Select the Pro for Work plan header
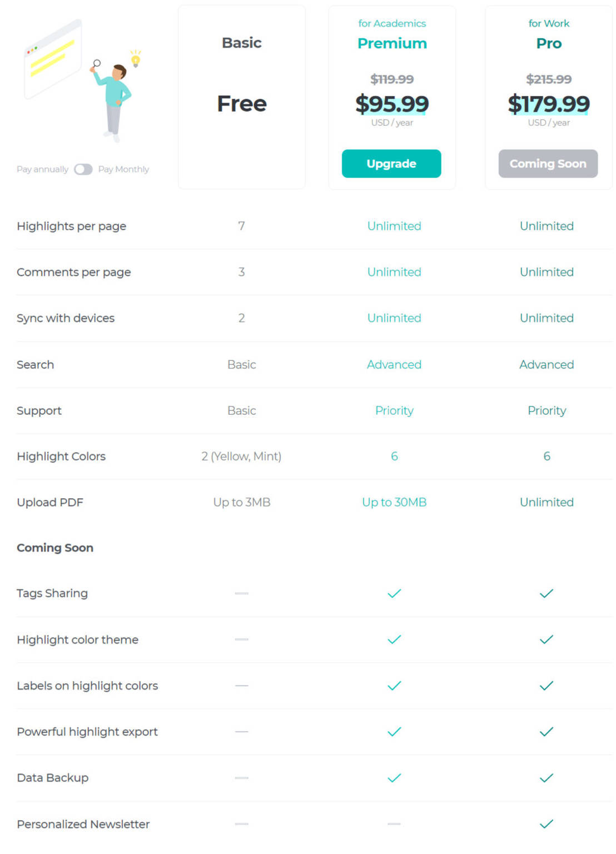616x854 pixels. 548,43
